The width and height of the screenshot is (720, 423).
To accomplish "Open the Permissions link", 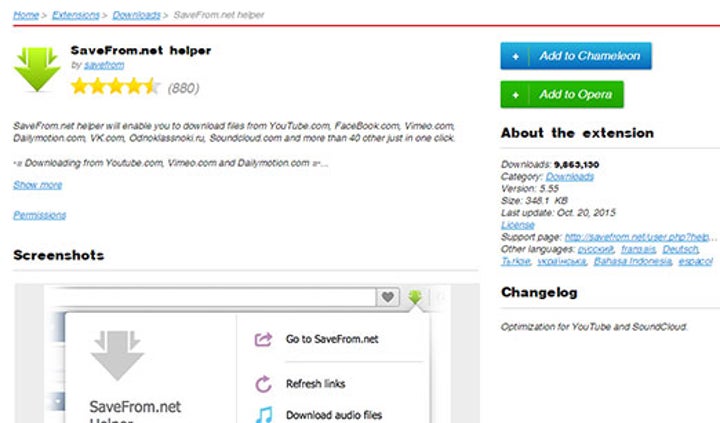I will point(39,215).
